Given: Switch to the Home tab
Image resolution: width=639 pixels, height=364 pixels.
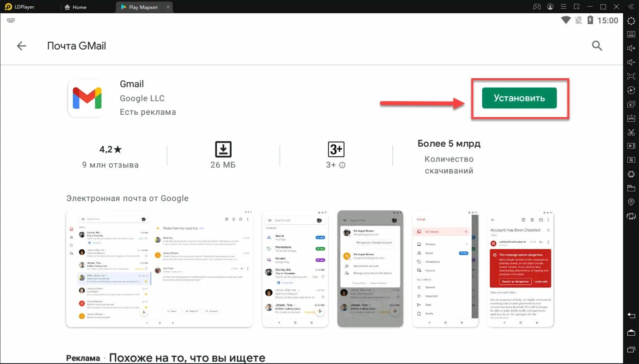Looking at the screenshot, I should 75,7.
